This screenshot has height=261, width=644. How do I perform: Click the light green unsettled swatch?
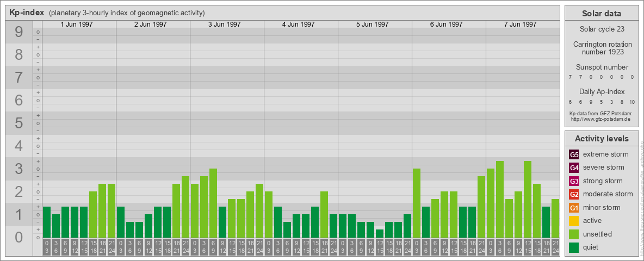click(574, 234)
